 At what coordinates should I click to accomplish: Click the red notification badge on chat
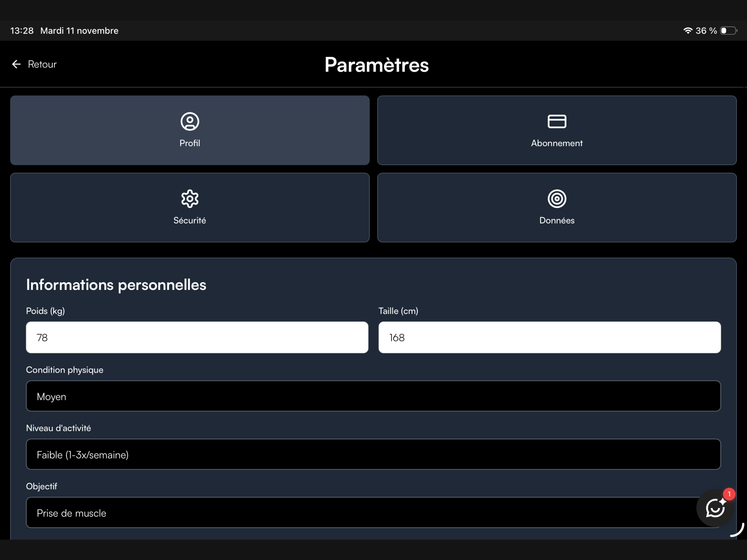click(x=729, y=494)
